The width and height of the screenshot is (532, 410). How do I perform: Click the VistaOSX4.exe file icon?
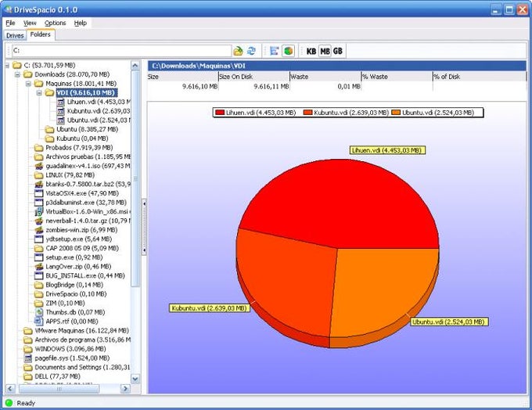tap(39, 193)
